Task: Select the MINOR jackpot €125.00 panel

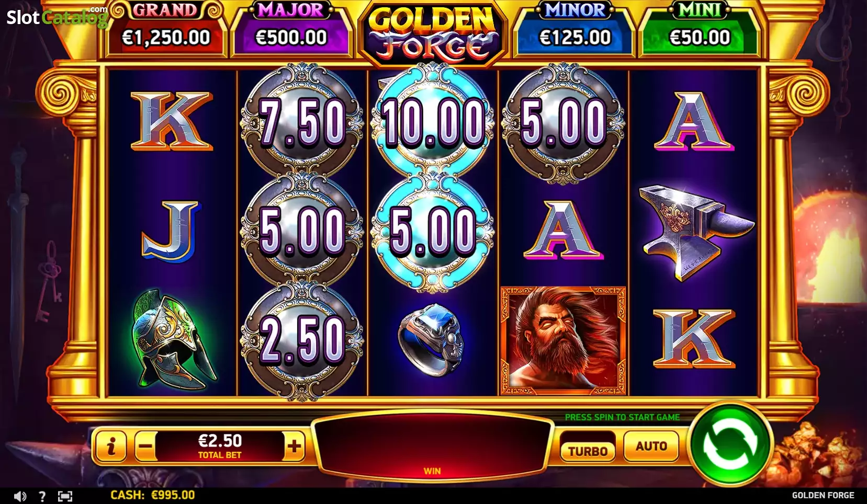Action: (575, 29)
